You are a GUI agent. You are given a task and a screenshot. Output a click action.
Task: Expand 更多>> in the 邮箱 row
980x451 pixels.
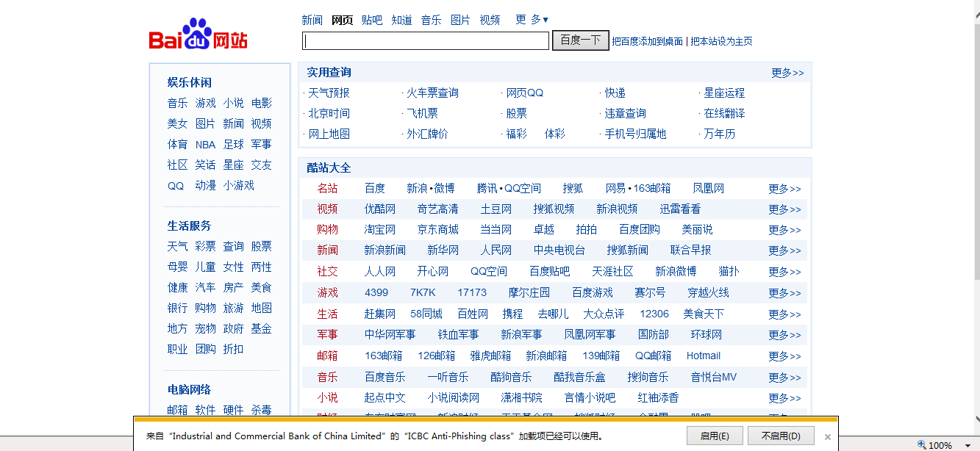(x=785, y=356)
